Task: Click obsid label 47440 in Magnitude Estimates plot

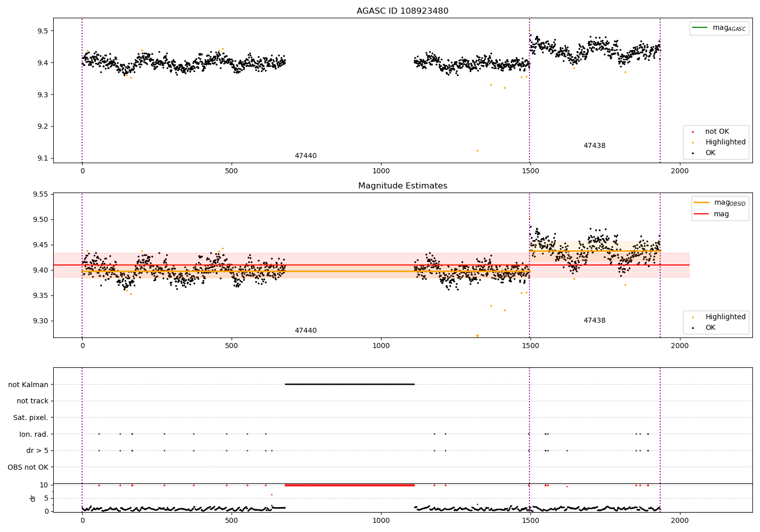Action: click(306, 331)
